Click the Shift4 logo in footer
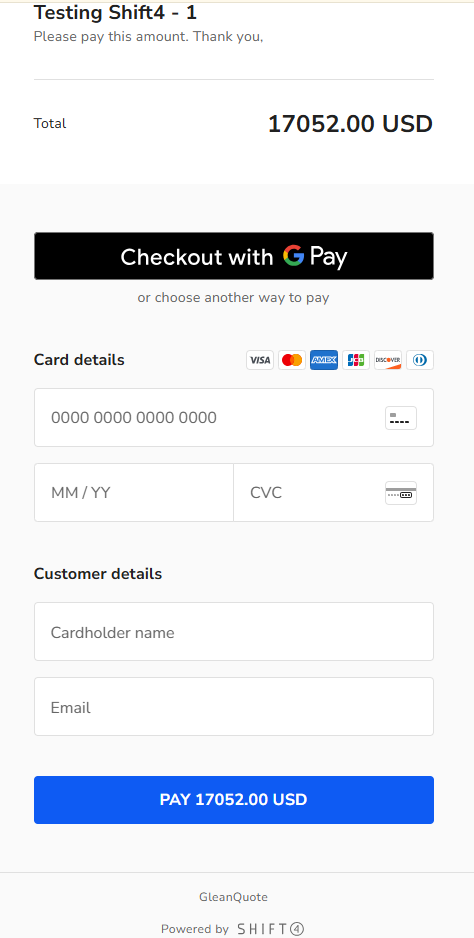This screenshot has width=474, height=938. coord(271,929)
